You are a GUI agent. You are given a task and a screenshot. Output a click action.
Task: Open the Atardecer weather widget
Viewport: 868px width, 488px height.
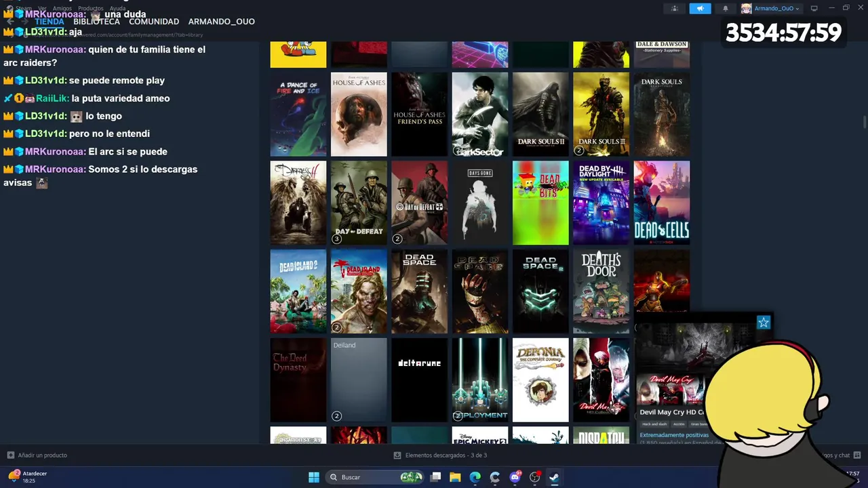27,477
